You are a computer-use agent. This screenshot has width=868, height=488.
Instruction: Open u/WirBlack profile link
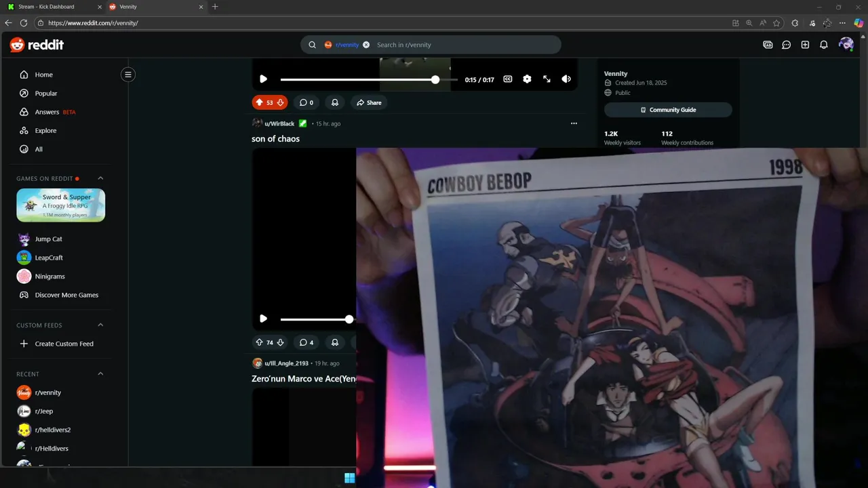279,123
